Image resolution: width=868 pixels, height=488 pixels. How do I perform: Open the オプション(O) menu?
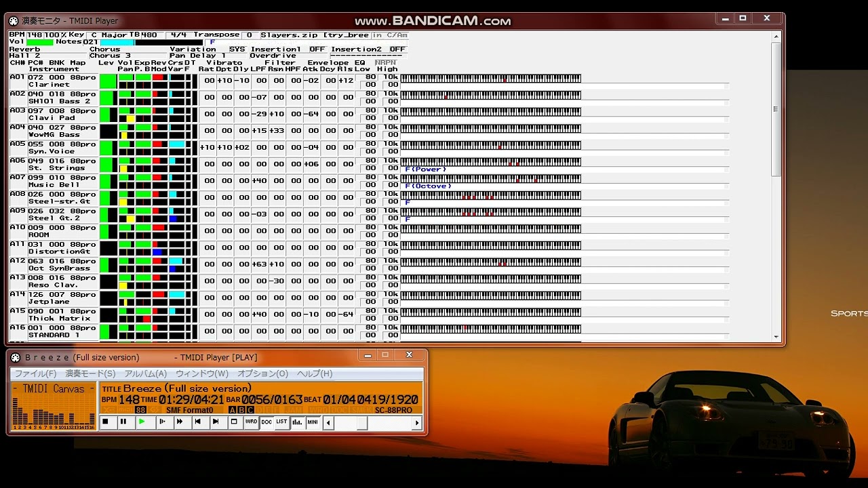(262, 373)
